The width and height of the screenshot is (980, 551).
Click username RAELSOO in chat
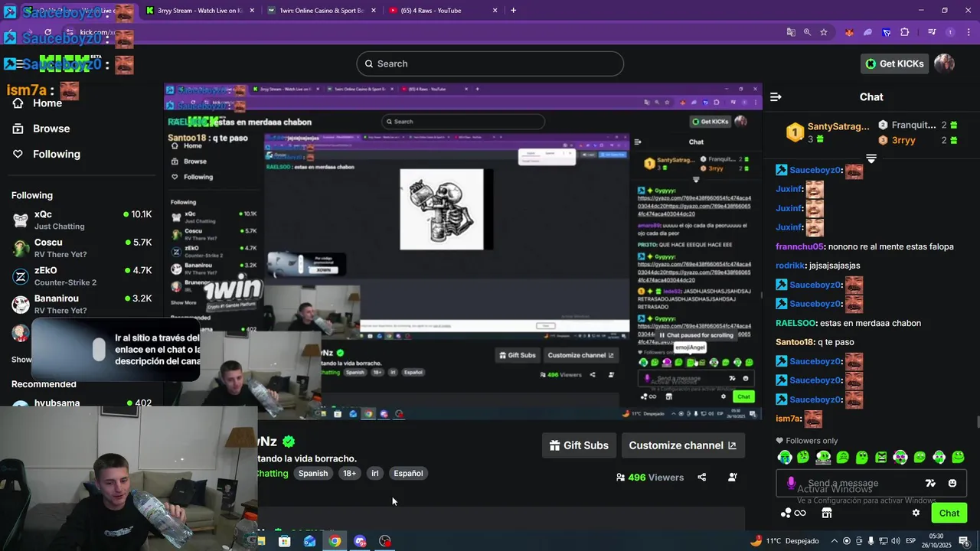[x=795, y=323]
